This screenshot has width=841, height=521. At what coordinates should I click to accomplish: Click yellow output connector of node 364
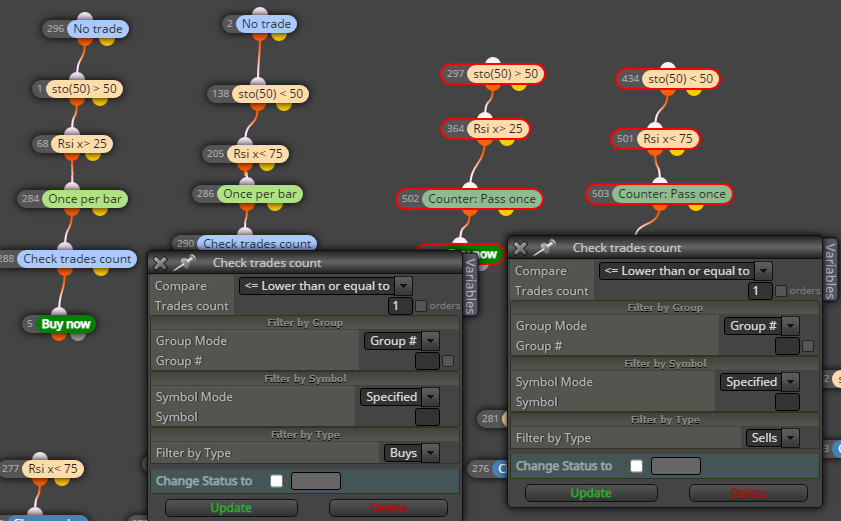[x=507, y=141]
